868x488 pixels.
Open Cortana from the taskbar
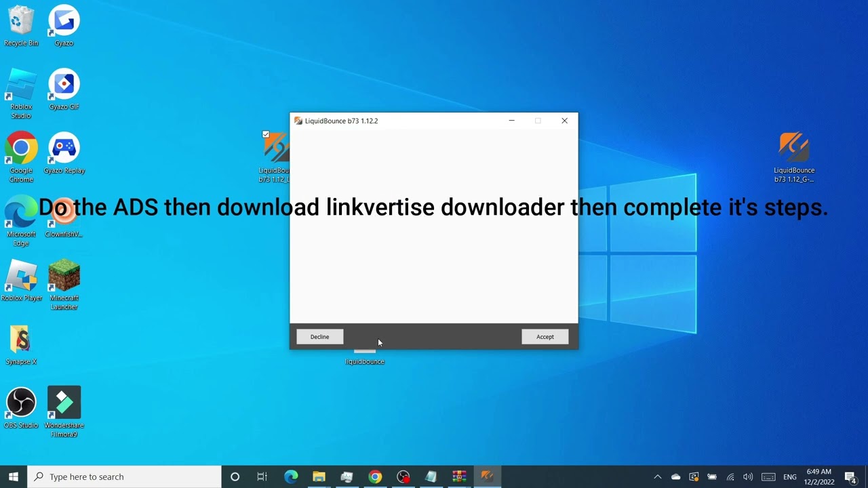tap(235, 476)
